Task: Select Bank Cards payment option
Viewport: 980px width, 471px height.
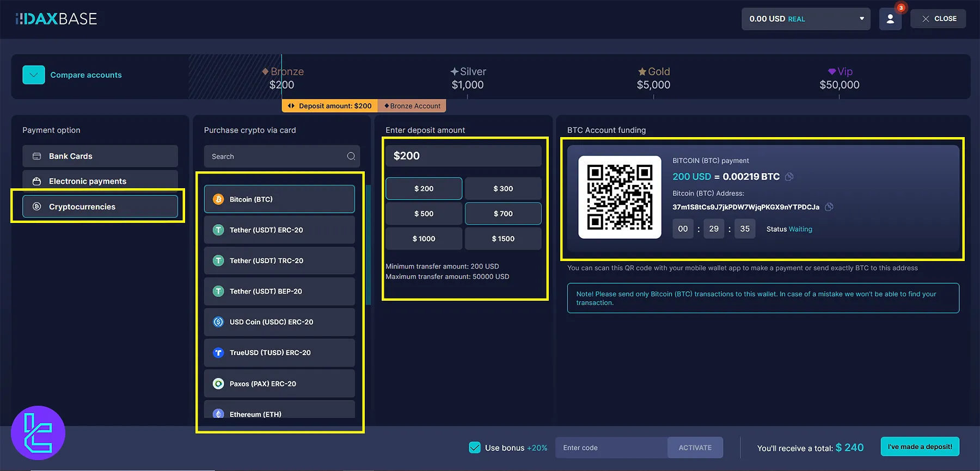Action: tap(100, 156)
